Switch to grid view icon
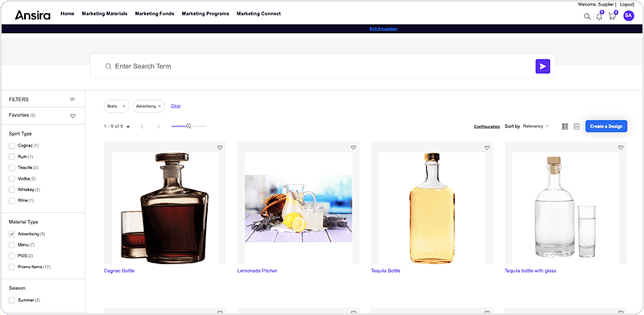The image size is (644, 315). coord(565,126)
